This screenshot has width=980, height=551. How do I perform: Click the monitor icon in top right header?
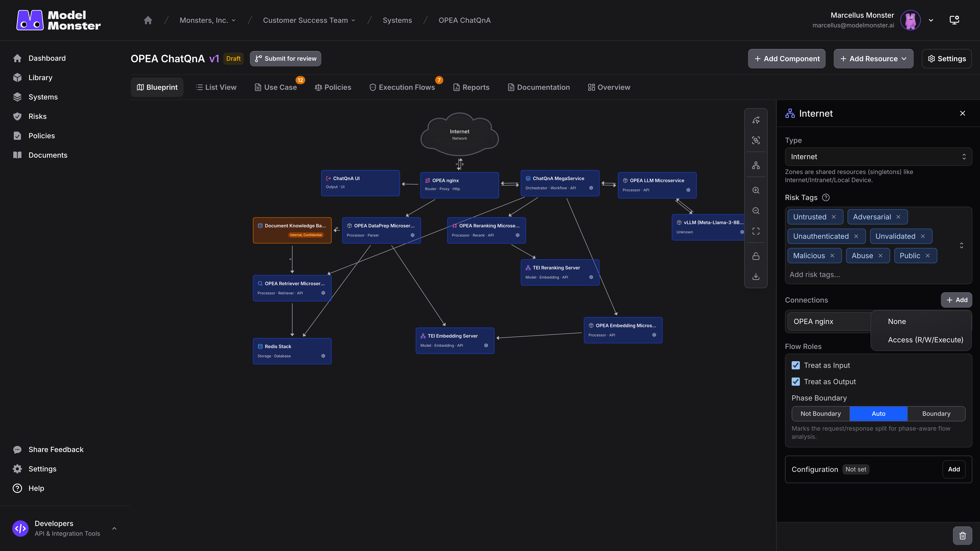point(954,20)
